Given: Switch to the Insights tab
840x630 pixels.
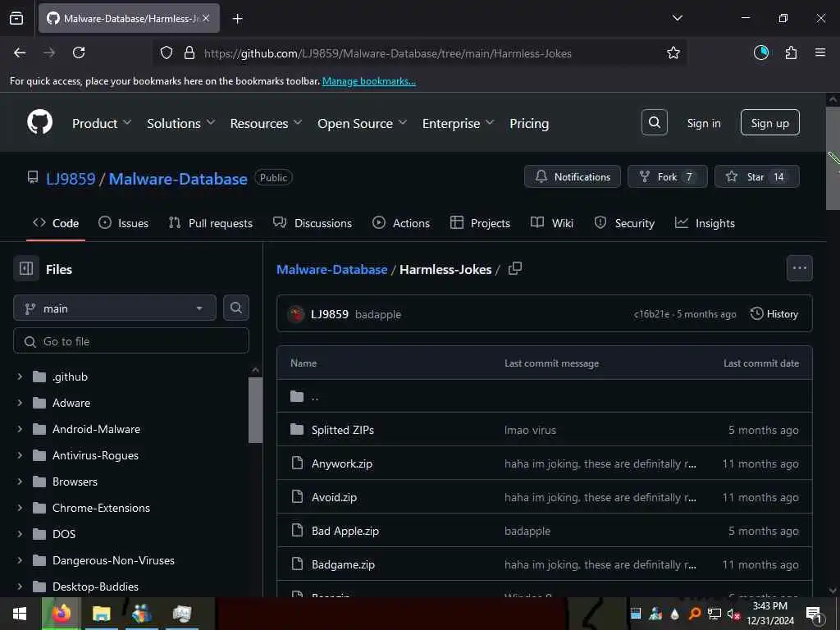Looking at the screenshot, I should click(705, 223).
